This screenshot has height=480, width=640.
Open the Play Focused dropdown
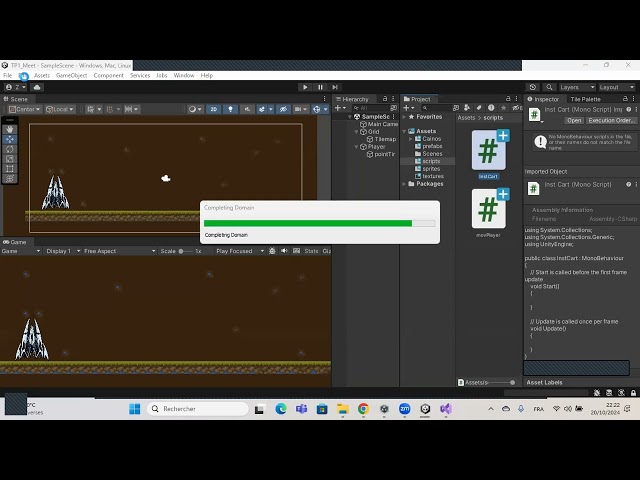(x=240, y=251)
